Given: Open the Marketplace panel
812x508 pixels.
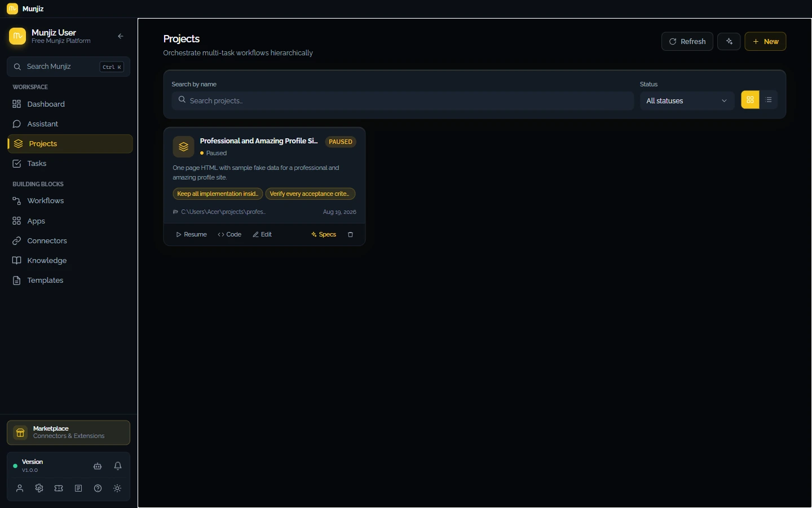Looking at the screenshot, I should pyautogui.click(x=68, y=432).
